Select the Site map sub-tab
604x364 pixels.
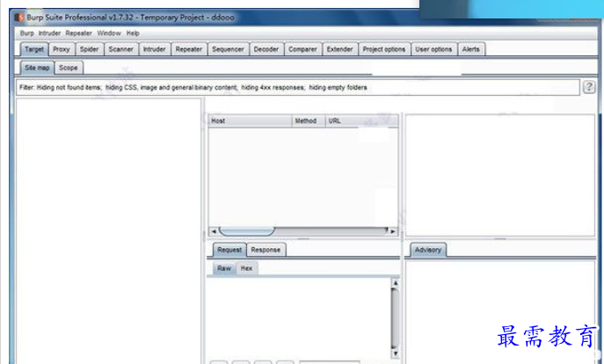pyautogui.click(x=37, y=68)
